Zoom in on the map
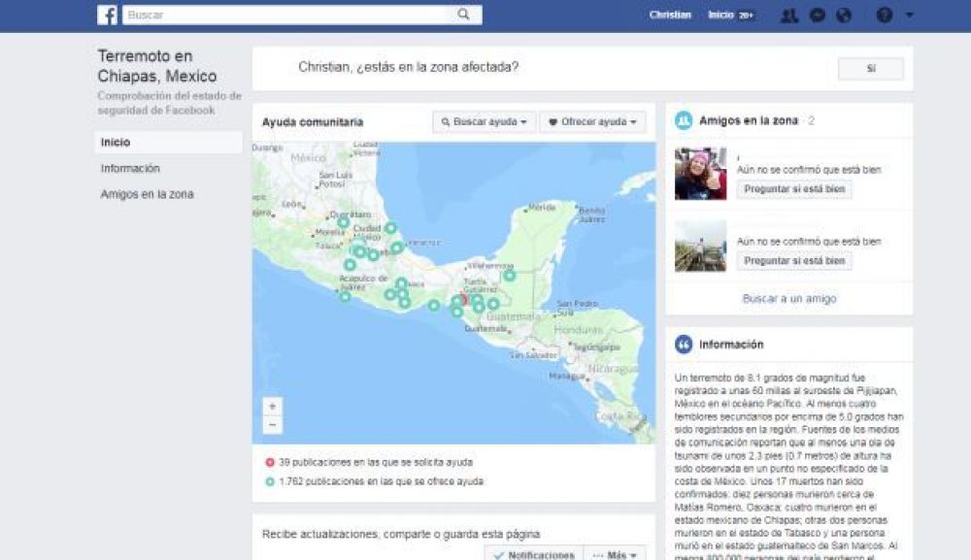The width and height of the screenshot is (971, 560). 273,406
